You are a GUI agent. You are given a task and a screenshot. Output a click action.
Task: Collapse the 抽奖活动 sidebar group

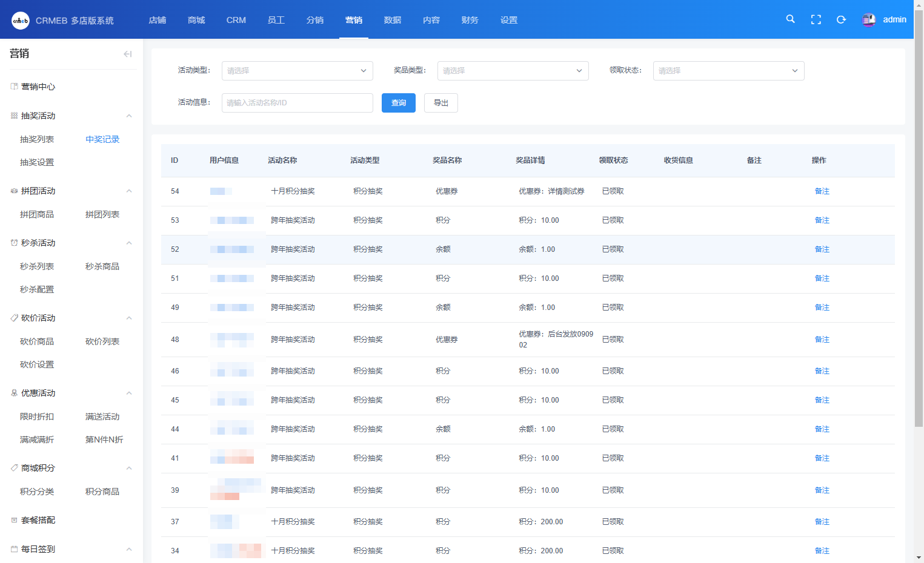click(128, 116)
